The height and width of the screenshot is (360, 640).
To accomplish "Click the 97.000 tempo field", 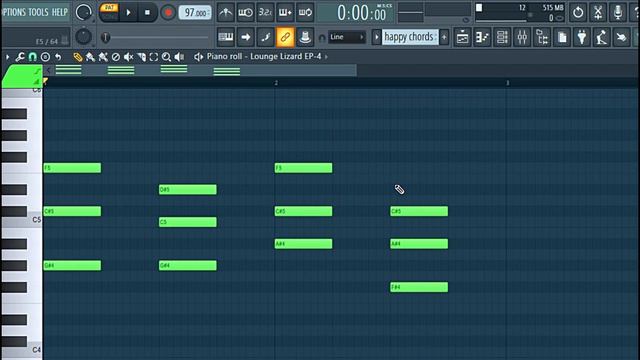I will point(195,13).
